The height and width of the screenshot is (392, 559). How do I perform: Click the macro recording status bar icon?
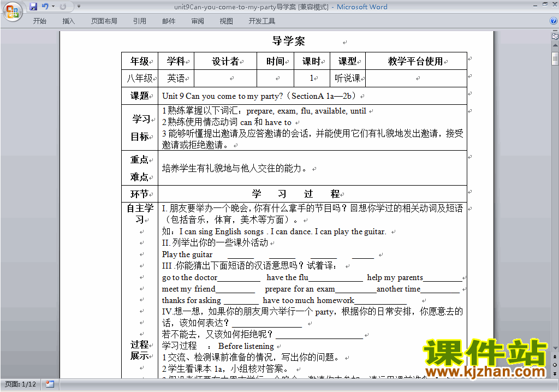[x=50, y=384]
